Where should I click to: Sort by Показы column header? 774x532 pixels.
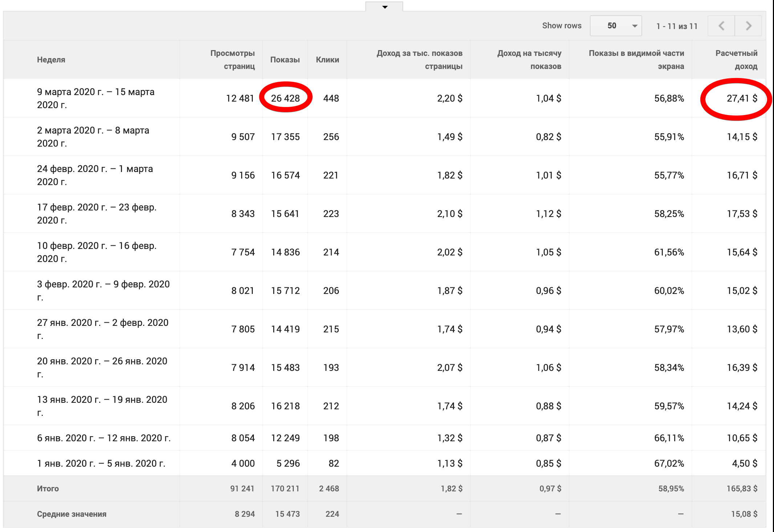pyautogui.click(x=285, y=60)
